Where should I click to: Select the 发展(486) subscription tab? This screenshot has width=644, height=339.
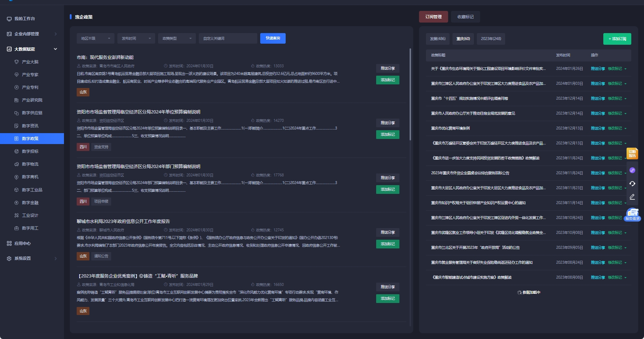(438, 39)
